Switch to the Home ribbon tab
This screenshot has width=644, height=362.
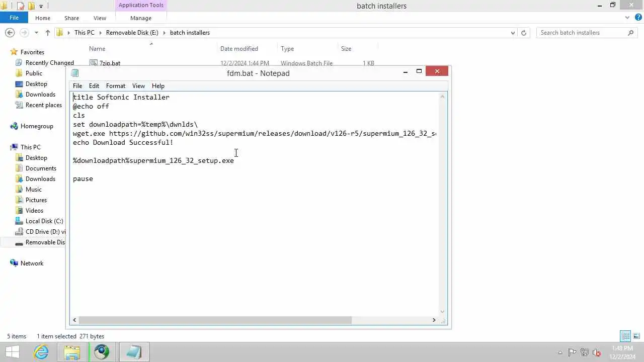[x=43, y=18]
